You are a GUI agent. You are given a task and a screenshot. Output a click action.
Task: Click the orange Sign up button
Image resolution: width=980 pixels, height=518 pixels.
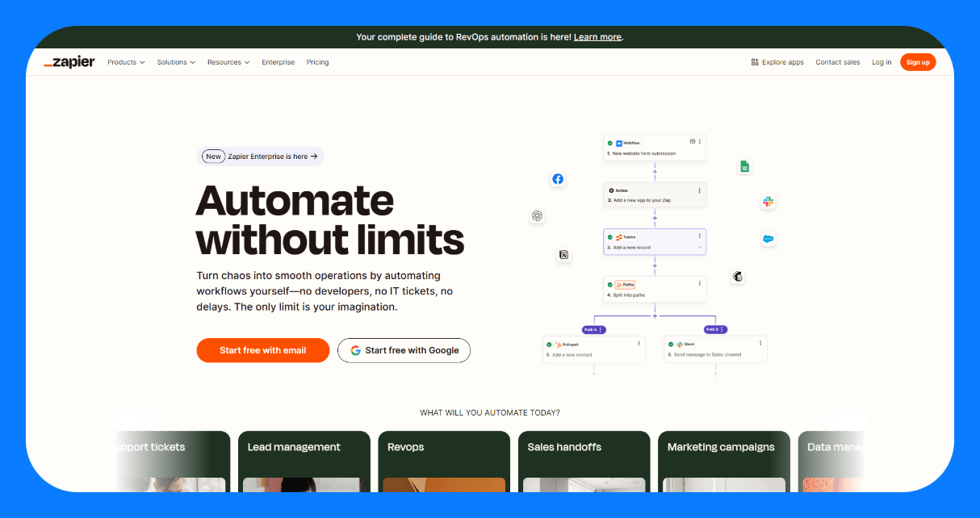(918, 62)
